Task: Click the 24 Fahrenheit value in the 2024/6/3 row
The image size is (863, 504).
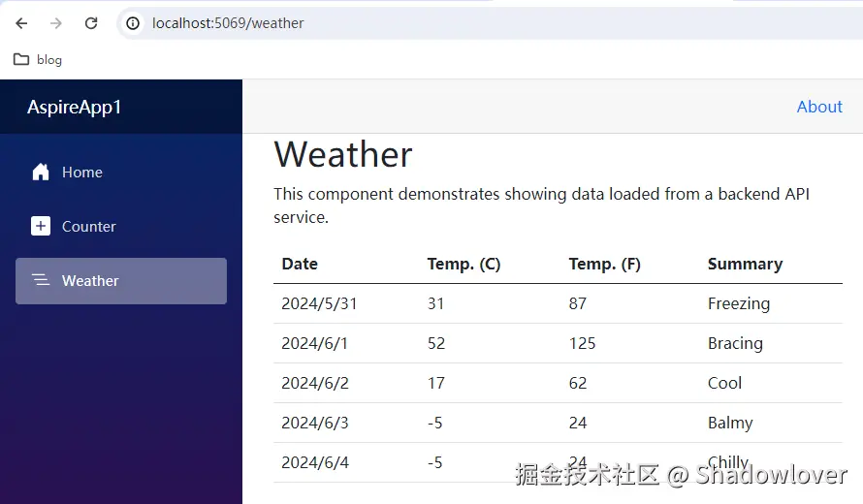Action: 577,423
